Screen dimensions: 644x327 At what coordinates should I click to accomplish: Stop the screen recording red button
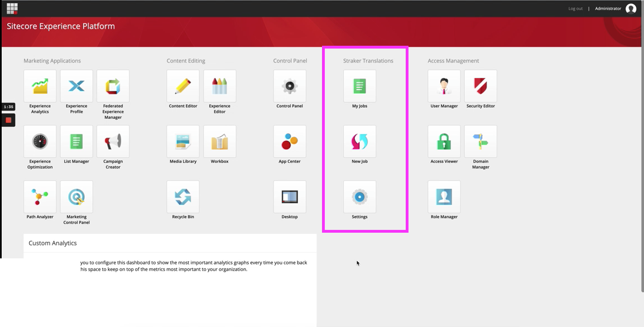tap(8, 121)
